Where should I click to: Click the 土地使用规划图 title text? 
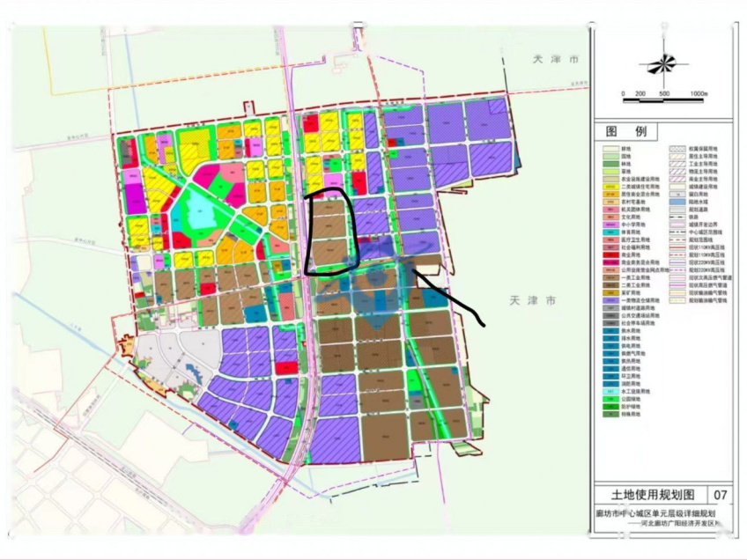(653, 495)
